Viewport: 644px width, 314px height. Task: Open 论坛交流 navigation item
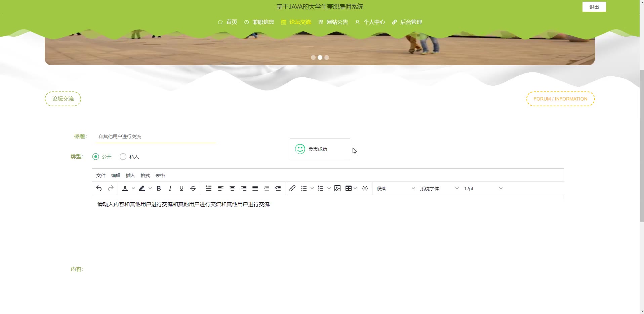296,22
